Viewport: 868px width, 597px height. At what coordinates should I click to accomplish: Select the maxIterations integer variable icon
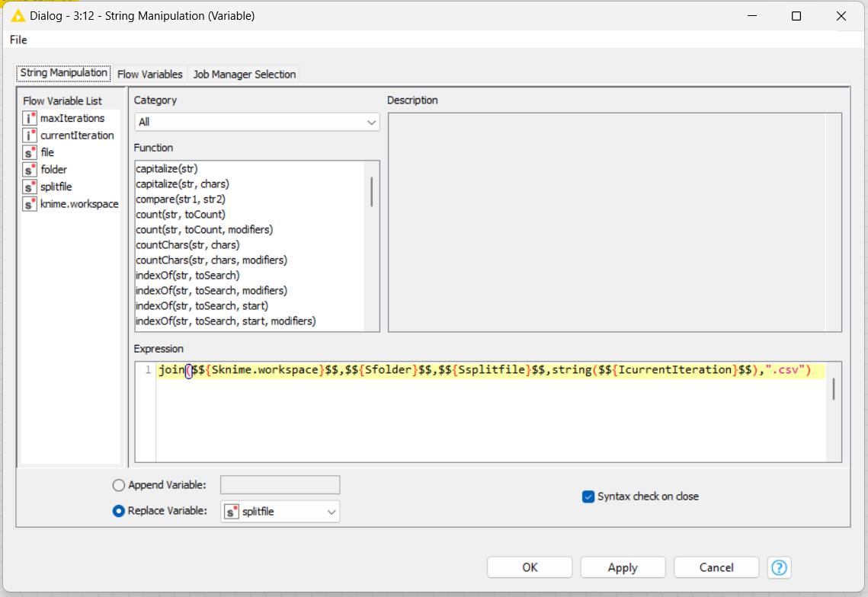coord(30,118)
